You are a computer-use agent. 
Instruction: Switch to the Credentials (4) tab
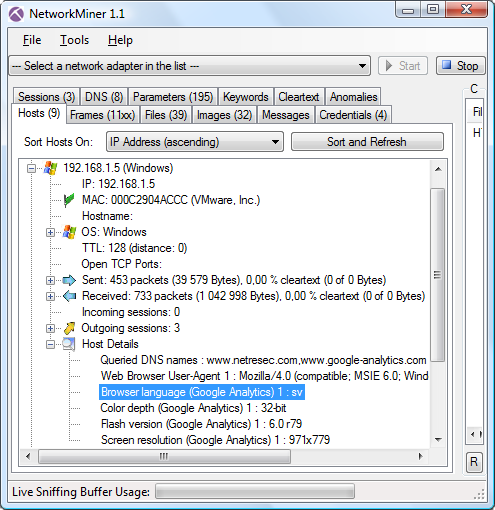[x=353, y=115]
